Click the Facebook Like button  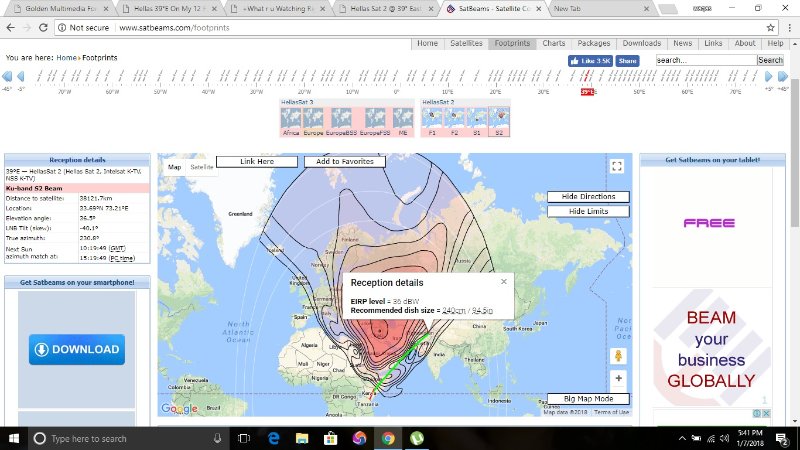591,61
